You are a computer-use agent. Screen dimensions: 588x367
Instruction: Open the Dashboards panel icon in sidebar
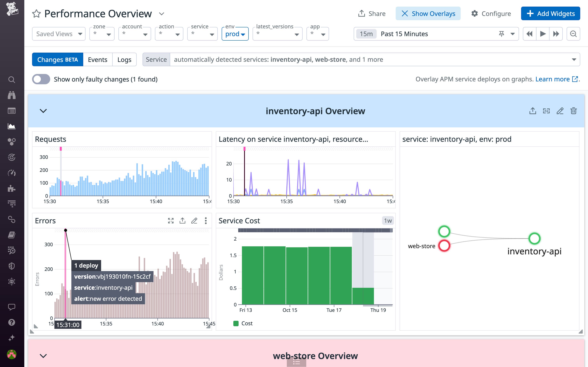[12, 111]
